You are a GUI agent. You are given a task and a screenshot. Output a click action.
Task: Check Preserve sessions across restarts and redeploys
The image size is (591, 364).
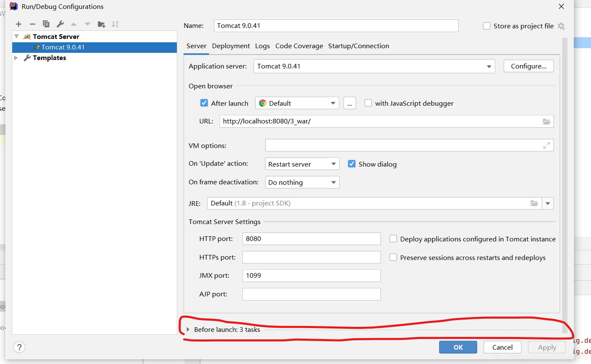pos(393,257)
